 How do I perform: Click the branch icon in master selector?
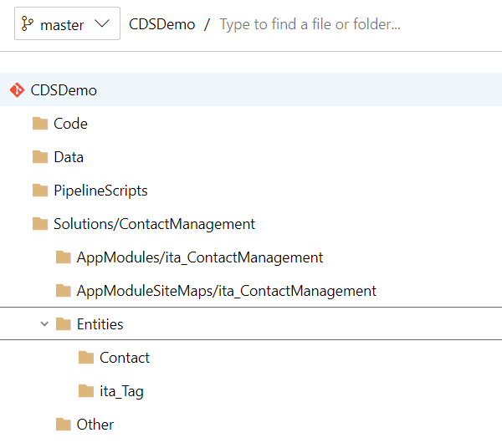[x=28, y=24]
